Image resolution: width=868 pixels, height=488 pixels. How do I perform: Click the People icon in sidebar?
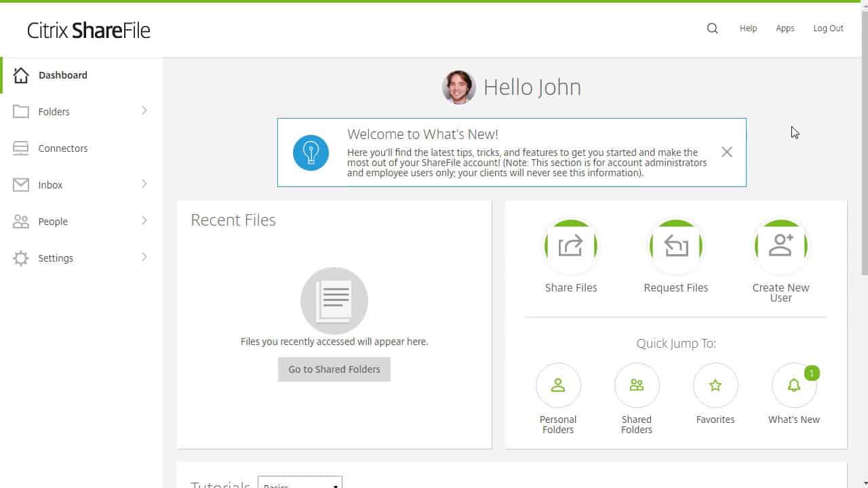(x=21, y=222)
